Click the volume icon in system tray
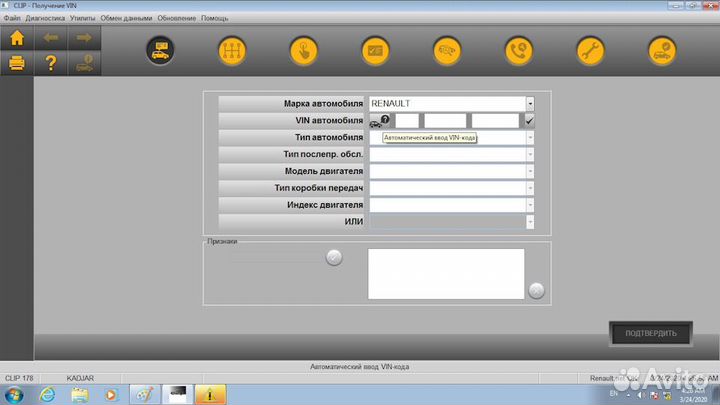 (641, 395)
